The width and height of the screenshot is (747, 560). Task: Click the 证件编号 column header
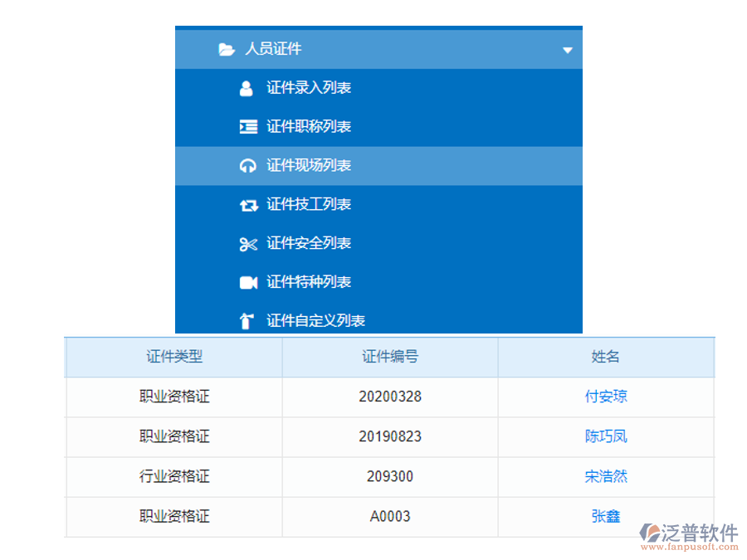pos(390,357)
